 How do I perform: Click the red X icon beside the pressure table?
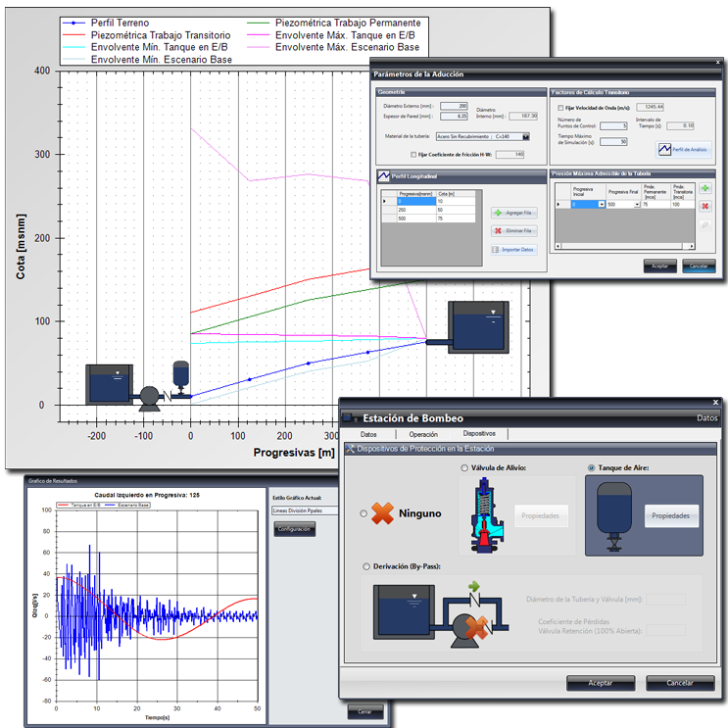(x=704, y=206)
